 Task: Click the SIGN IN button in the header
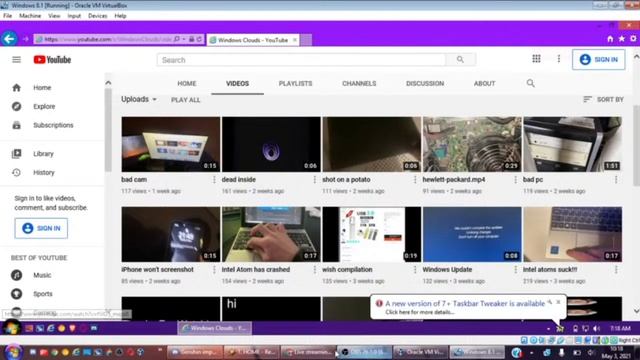598,60
